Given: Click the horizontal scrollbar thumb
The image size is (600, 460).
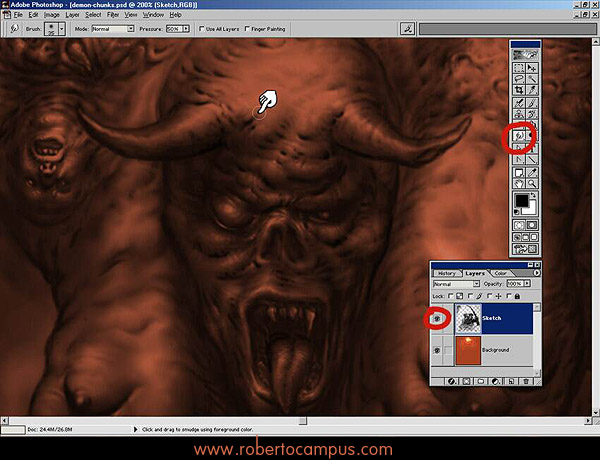Looking at the screenshot, I should click(x=303, y=421).
